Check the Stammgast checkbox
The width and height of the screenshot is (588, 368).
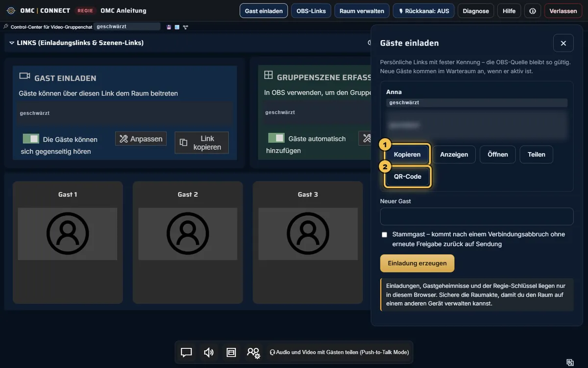pyautogui.click(x=385, y=235)
